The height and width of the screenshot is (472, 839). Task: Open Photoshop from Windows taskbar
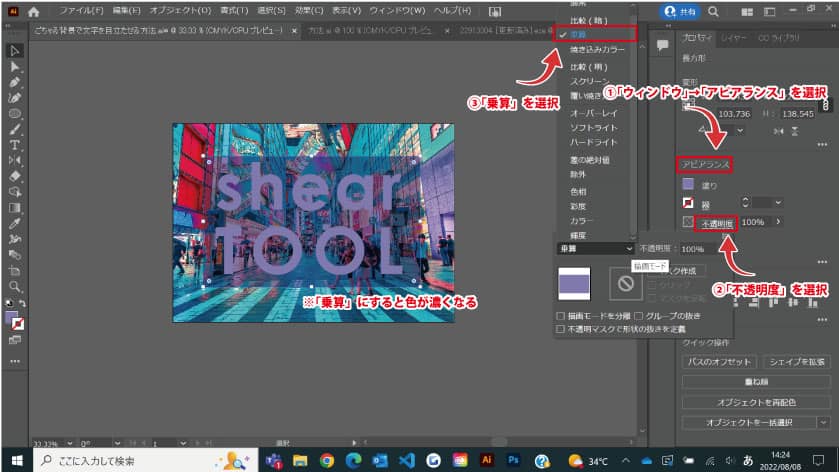(x=513, y=460)
